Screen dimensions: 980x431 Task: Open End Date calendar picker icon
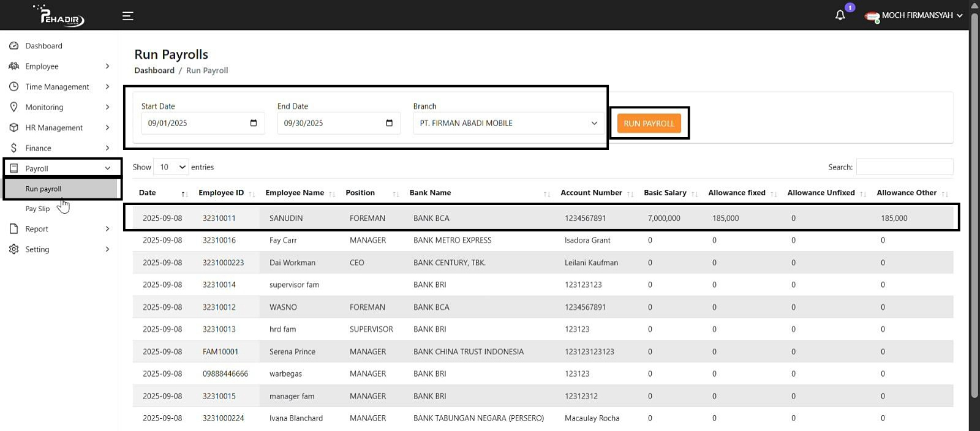tap(389, 123)
